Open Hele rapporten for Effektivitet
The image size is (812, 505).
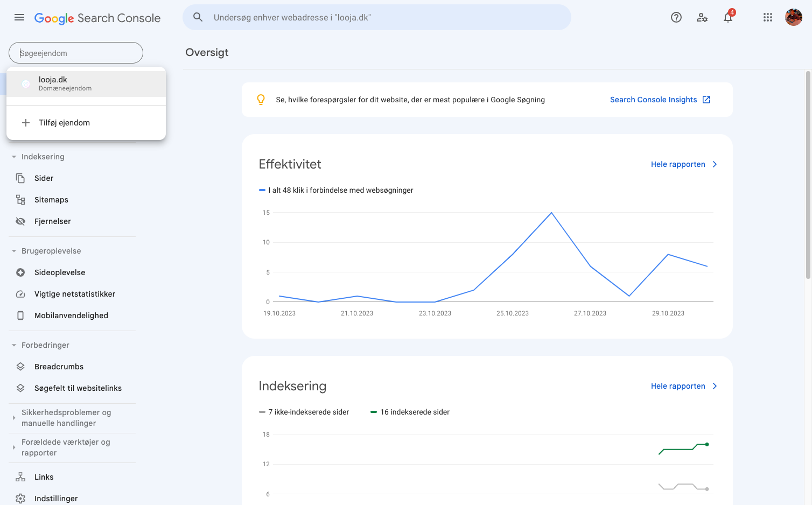pos(684,164)
